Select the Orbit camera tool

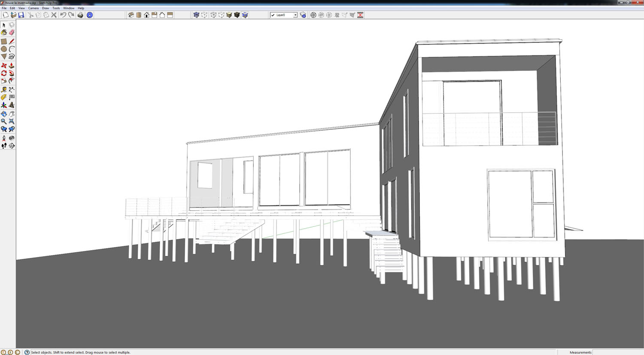4,114
